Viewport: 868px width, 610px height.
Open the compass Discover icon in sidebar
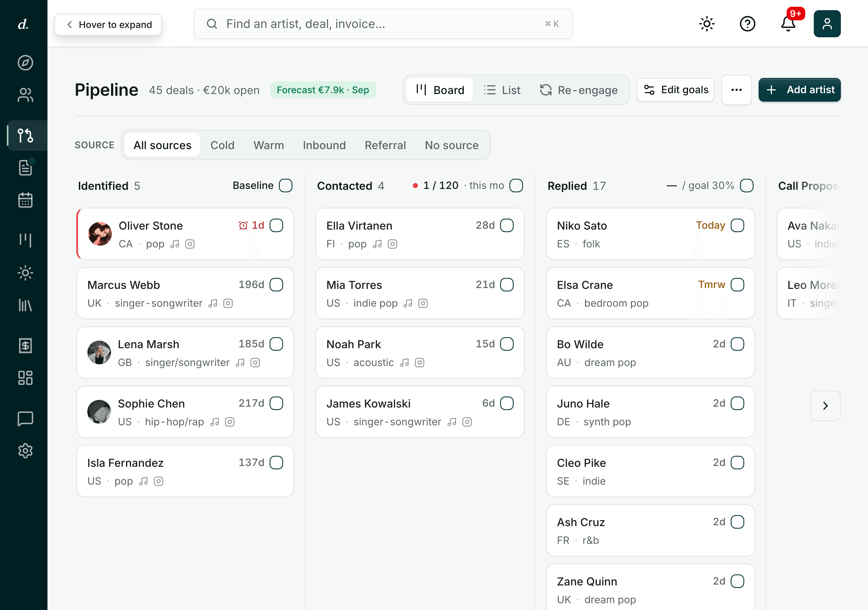point(25,63)
